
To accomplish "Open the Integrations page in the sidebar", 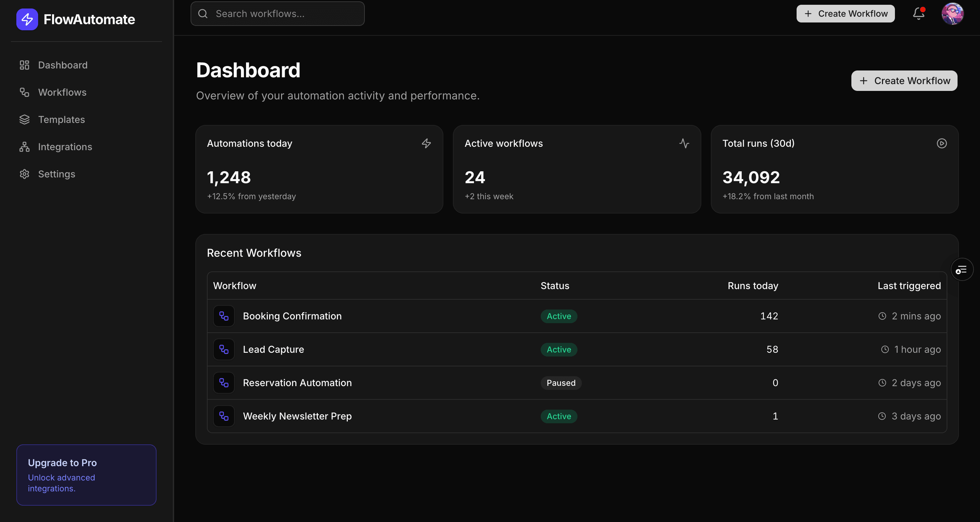I will [65, 146].
